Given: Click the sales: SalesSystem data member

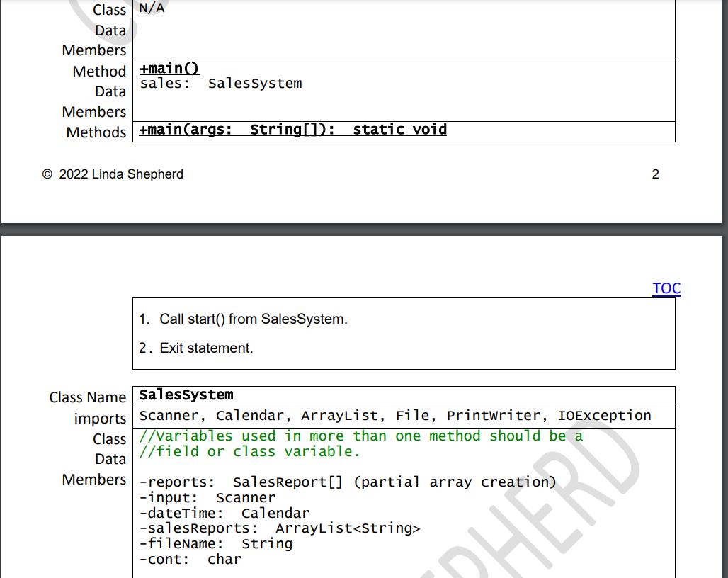Looking at the screenshot, I should pos(220,83).
